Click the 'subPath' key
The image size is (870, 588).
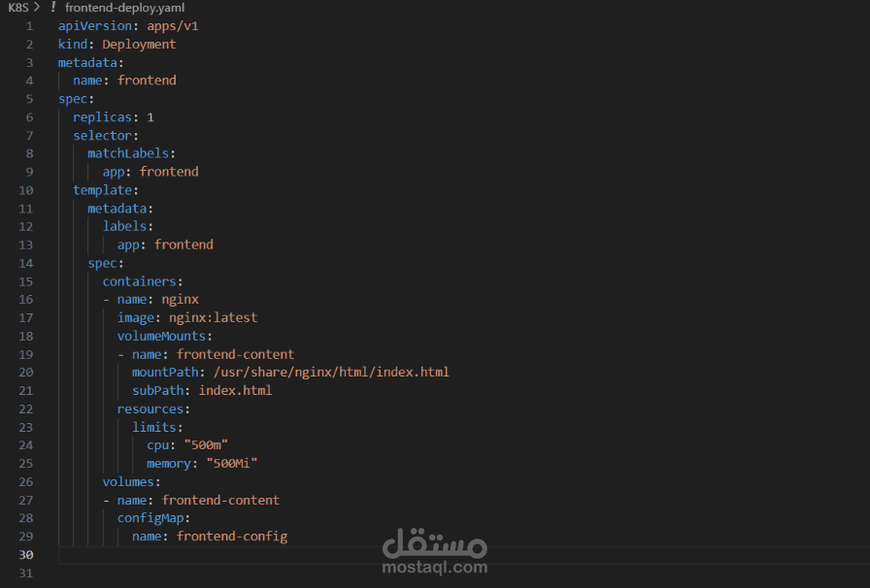point(157,390)
